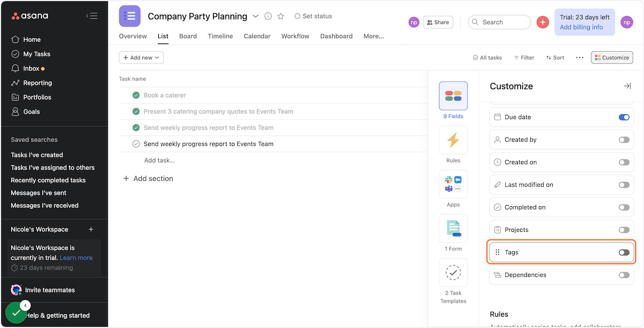Open Rules lightning bolt section
Viewport: 644px width, 328px height.
pos(453,145)
